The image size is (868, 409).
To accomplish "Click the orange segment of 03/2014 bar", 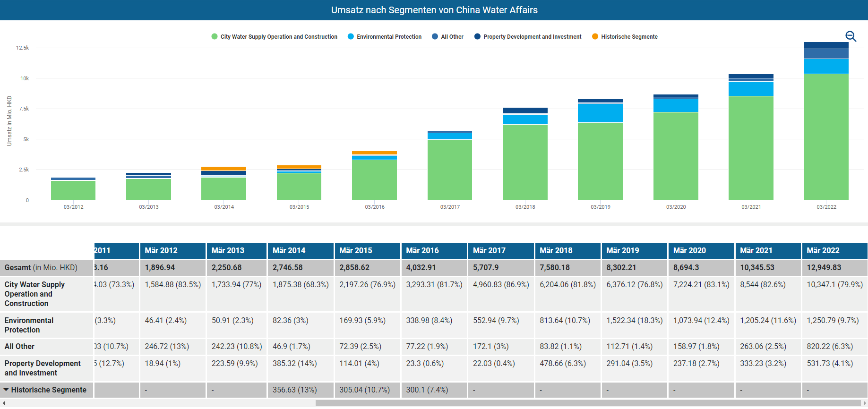I will pyautogui.click(x=223, y=169).
